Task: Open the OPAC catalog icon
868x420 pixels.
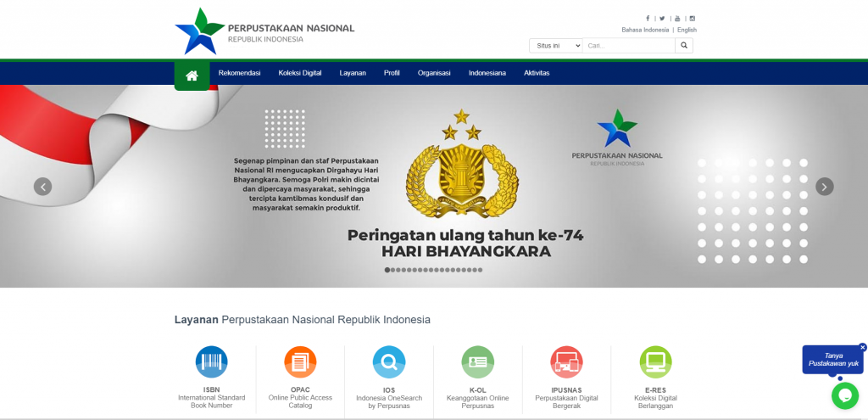Action: point(300,362)
